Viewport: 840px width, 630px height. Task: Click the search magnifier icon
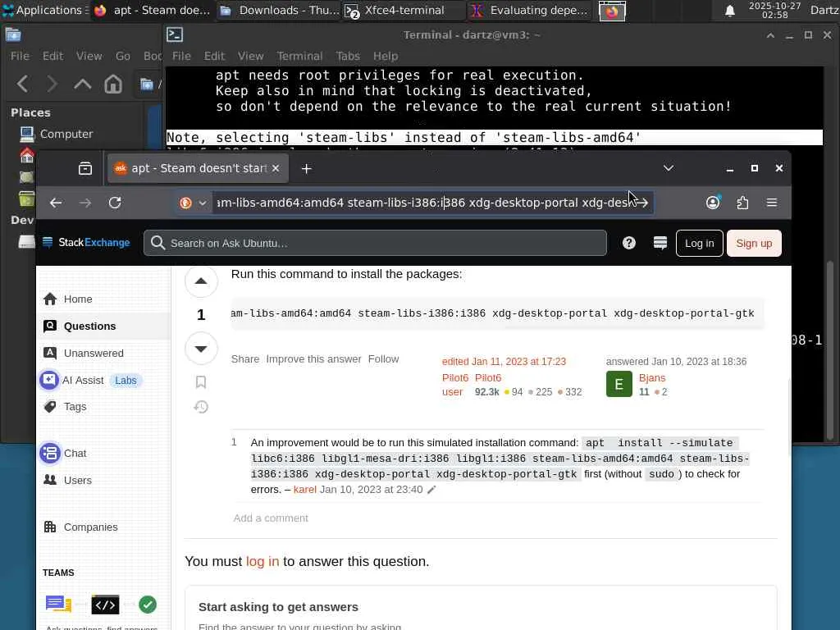pos(157,243)
